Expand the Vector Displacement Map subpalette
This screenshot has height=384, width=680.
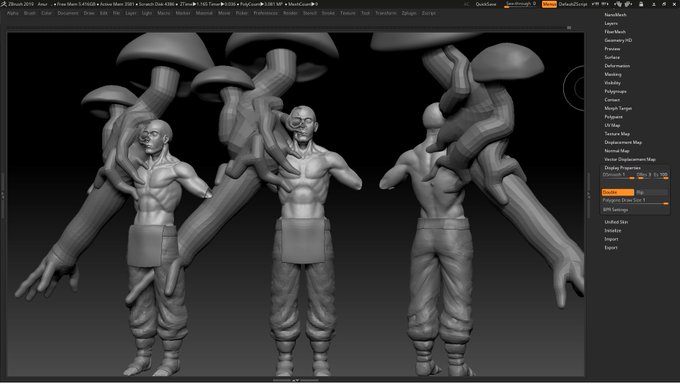tap(630, 159)
